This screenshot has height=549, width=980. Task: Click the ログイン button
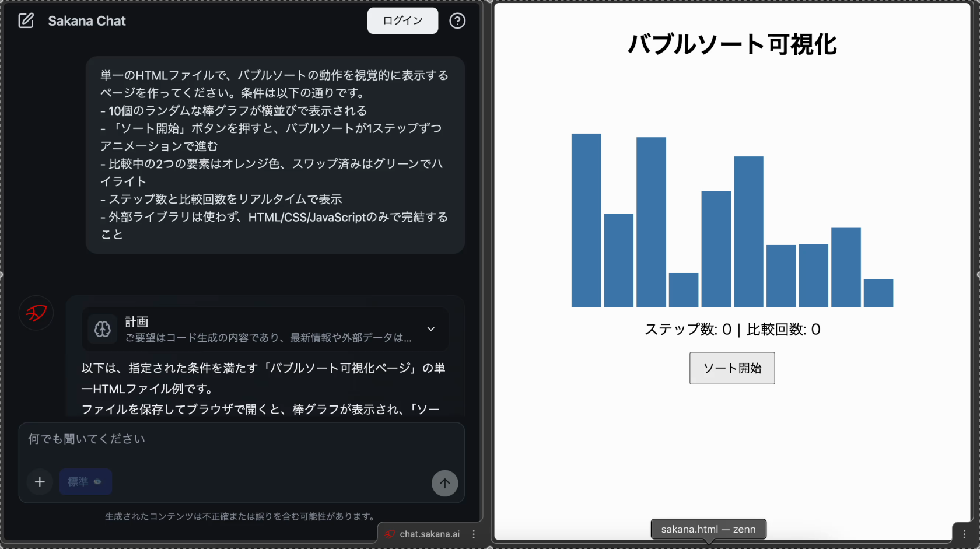tap(402, 20)
